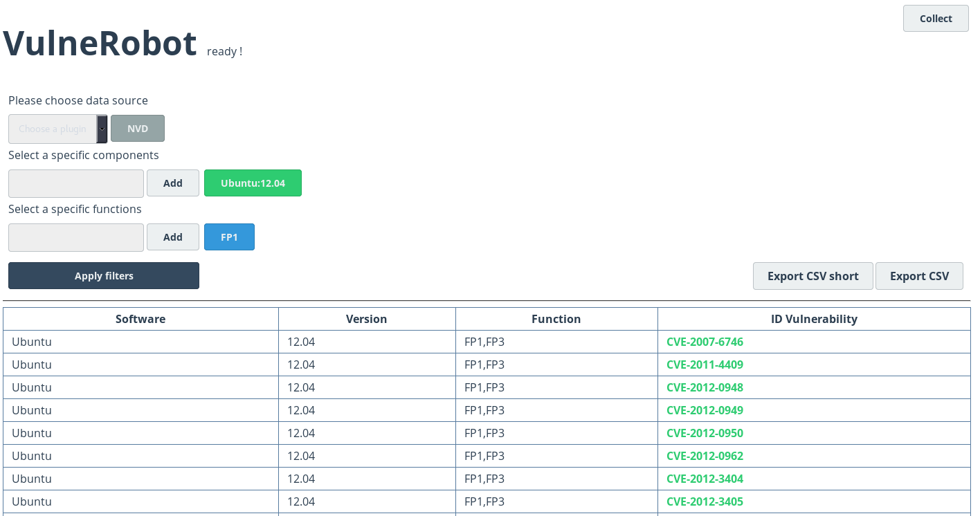Export the short CSV
This screenshot has height=516, width=980.
813,276
